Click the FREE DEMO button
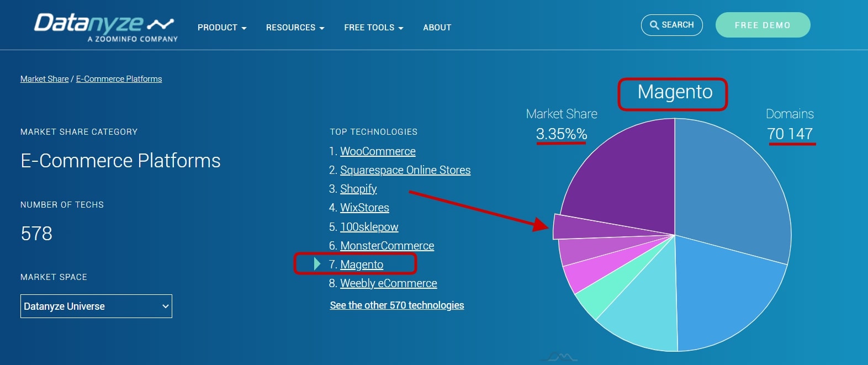This screenshot has width=868, height=365. click(763, 25)
